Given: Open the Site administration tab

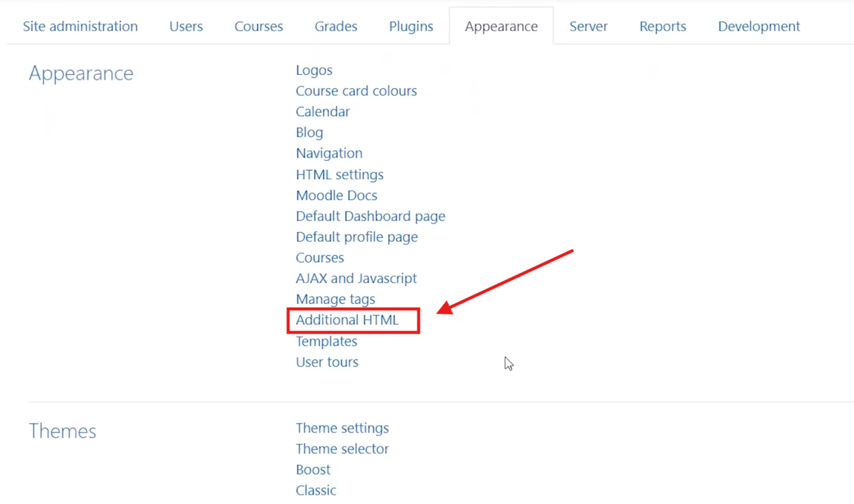Looking at the screenshot, I should [80, 26].
